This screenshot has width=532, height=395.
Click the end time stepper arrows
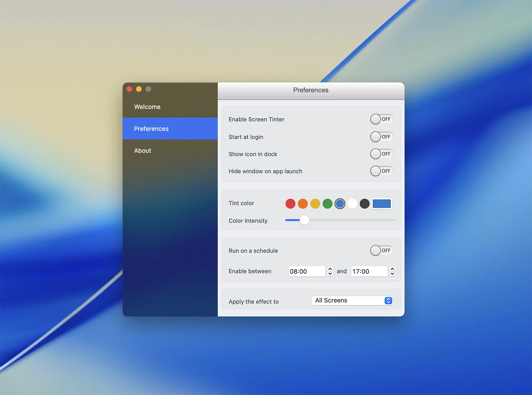pos(392,271)
